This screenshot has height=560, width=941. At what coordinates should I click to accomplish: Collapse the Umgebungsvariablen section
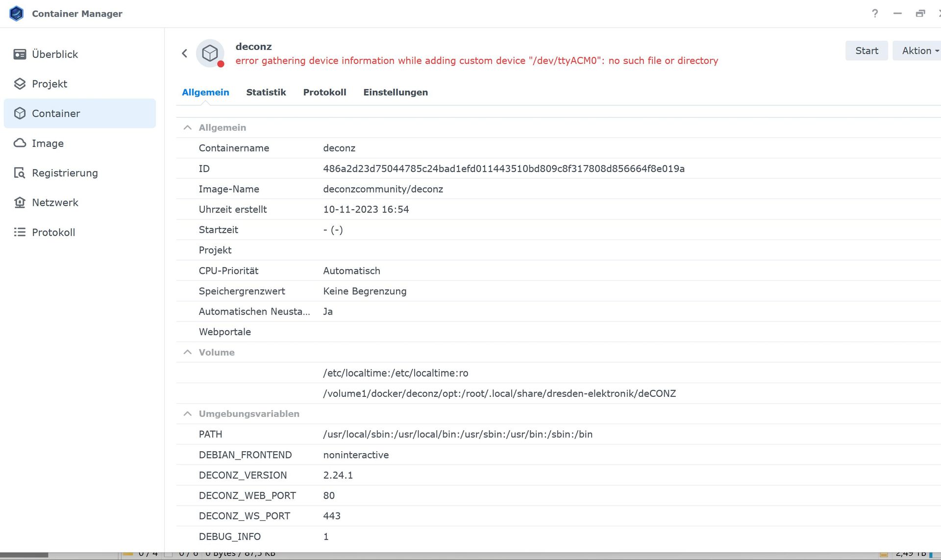(187, 414)
